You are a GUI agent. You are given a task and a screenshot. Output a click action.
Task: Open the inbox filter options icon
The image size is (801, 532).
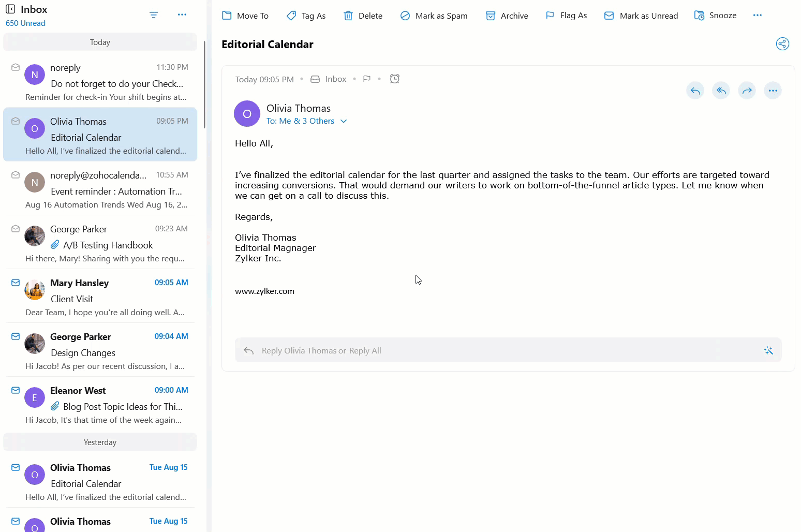[x=154, y=15]
